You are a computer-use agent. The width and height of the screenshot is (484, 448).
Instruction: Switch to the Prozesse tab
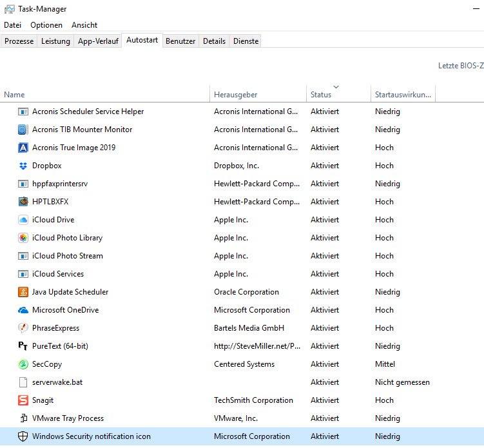(19, 41)
